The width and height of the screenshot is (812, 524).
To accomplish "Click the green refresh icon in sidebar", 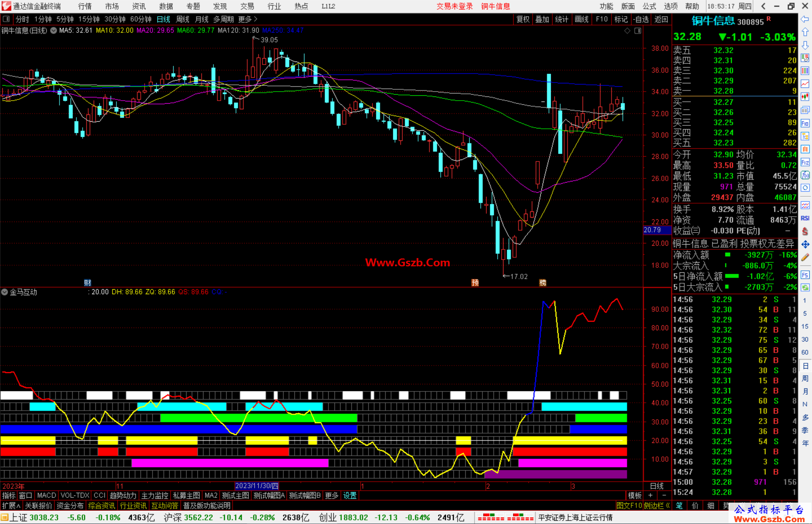I will coord(805,288).
